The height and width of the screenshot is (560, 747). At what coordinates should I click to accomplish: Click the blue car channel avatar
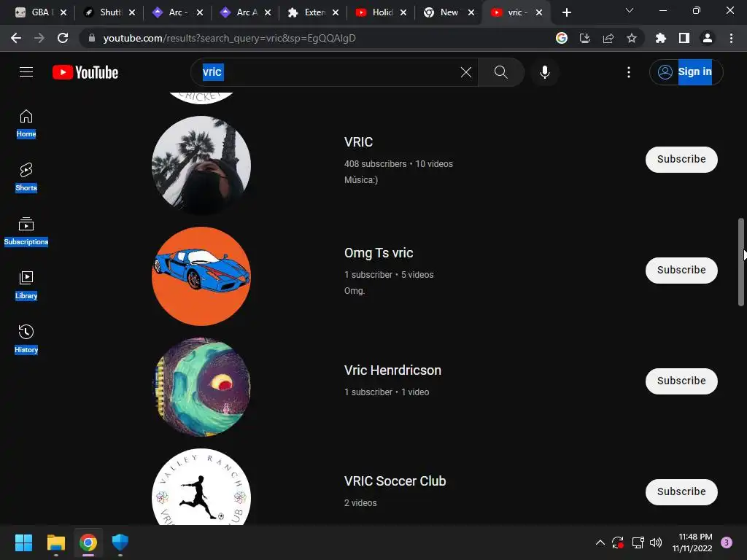pyautogui.click(x=201, y=276)
